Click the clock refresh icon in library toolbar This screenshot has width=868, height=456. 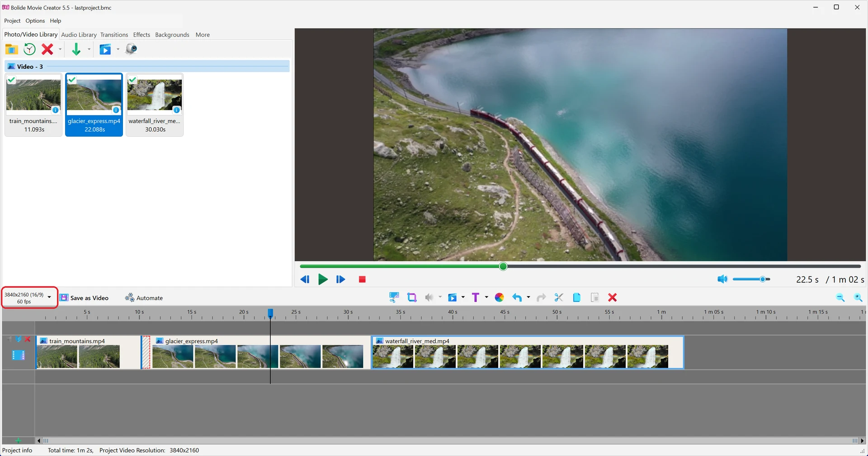pos(29,49)
